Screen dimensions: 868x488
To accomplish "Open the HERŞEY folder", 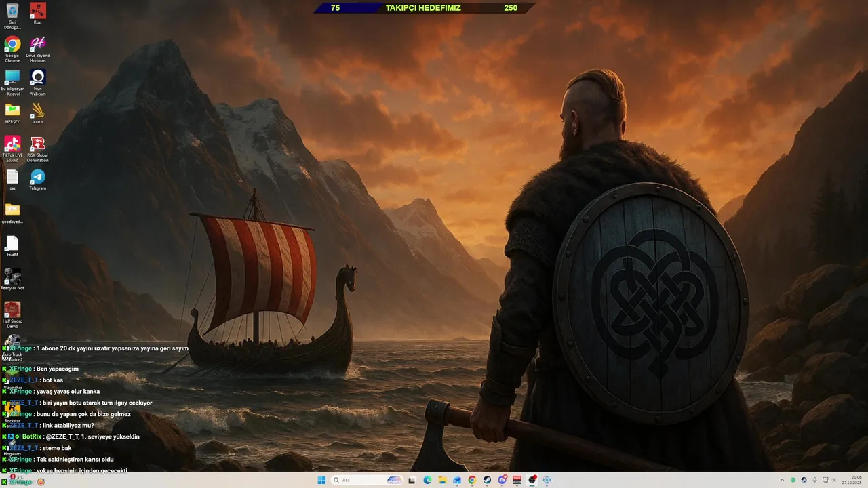I will (x=12, y=113).
